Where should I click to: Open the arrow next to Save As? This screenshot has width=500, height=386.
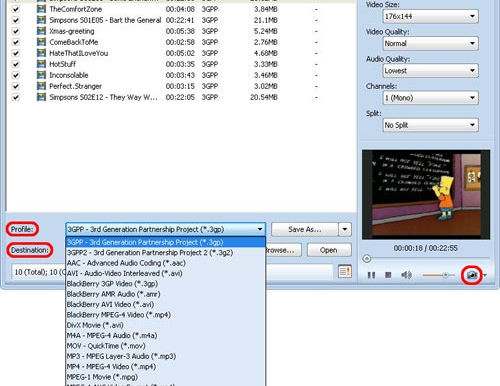click(345, 229)
